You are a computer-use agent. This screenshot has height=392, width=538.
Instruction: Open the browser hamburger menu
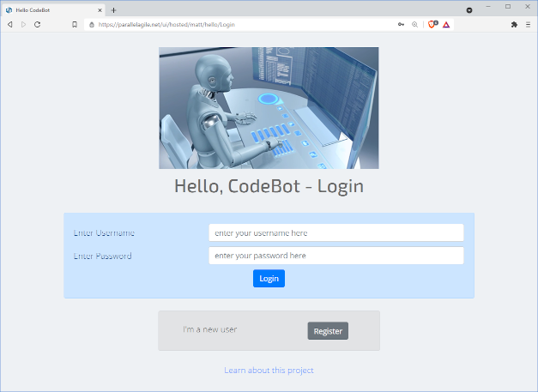528,24
